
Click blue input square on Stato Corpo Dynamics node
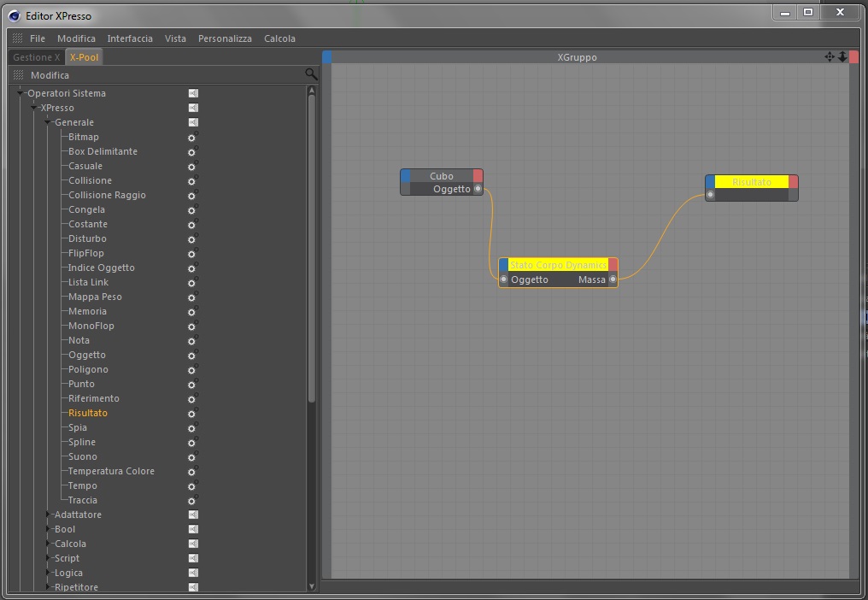point(503,265)
